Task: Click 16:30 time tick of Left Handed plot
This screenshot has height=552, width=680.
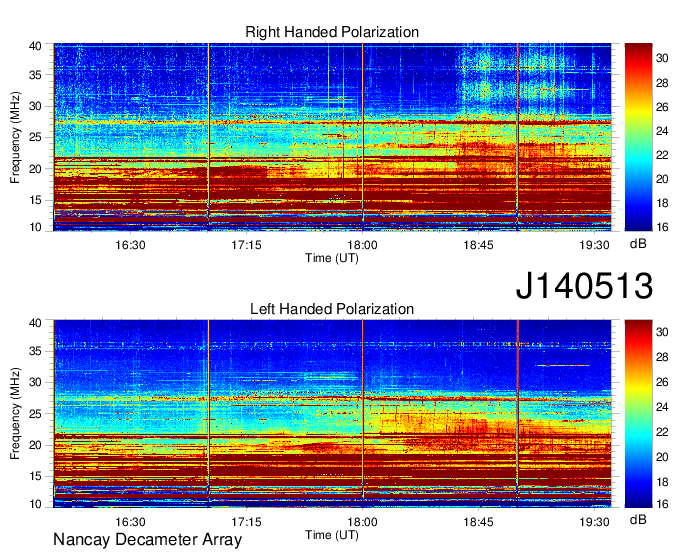Action: tap(131, 522)
